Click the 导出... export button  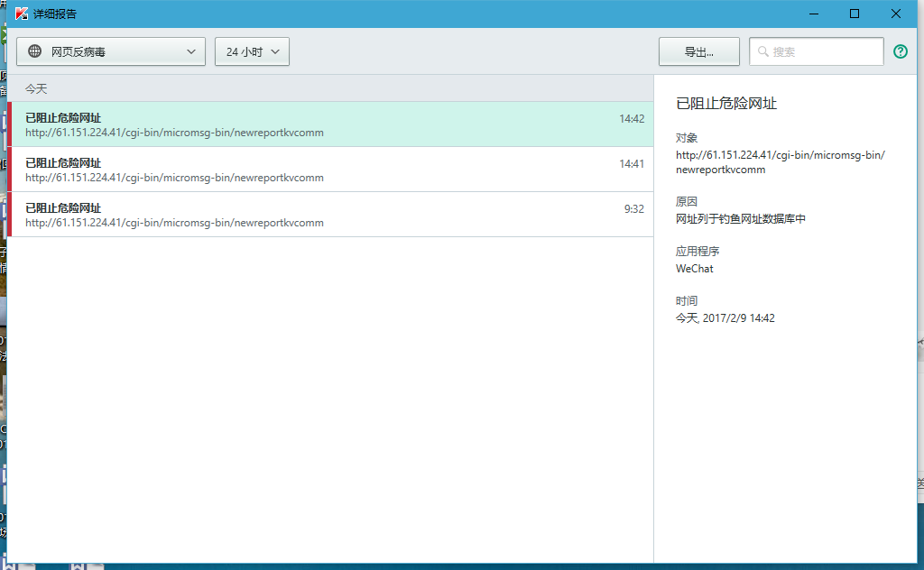[698, 51]
